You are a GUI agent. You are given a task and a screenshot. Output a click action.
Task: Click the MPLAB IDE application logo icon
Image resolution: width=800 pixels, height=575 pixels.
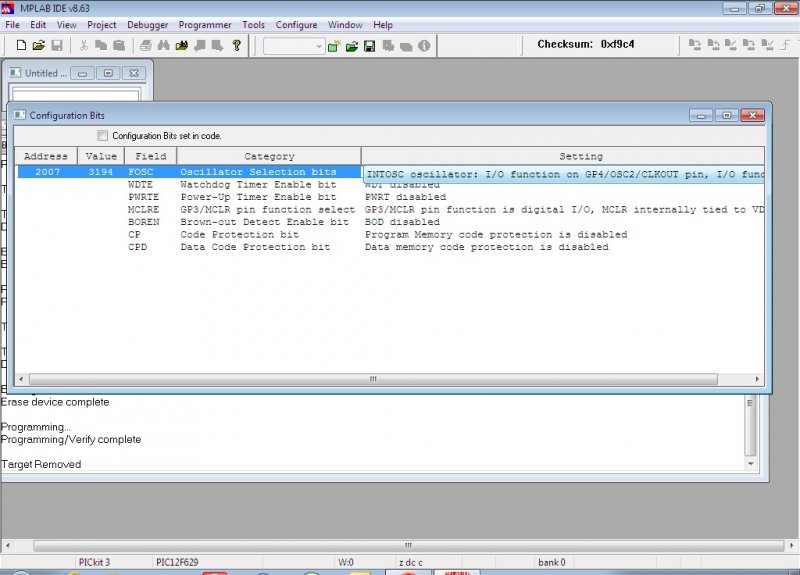(8, 8)
